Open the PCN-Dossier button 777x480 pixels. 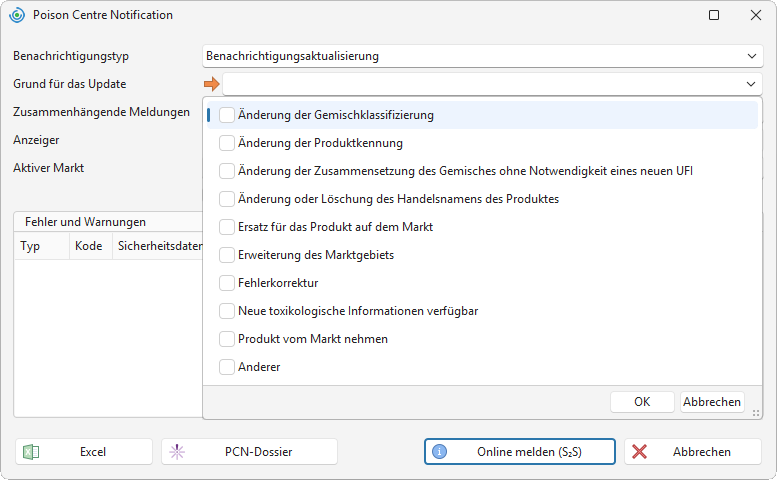pyautogui.click(x=249, y=452)
